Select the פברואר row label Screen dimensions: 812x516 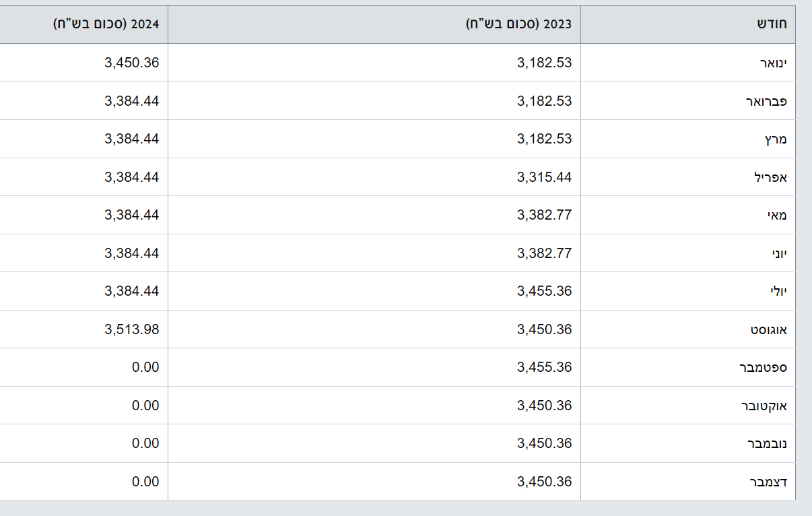click(x=766, y=101)
